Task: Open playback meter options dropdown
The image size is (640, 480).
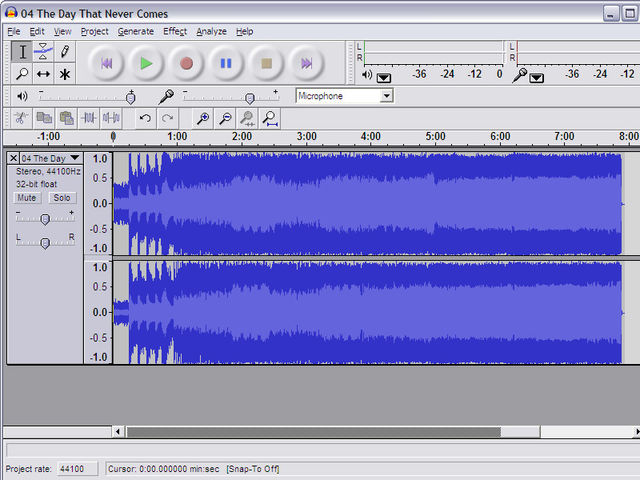Action: 384,78
